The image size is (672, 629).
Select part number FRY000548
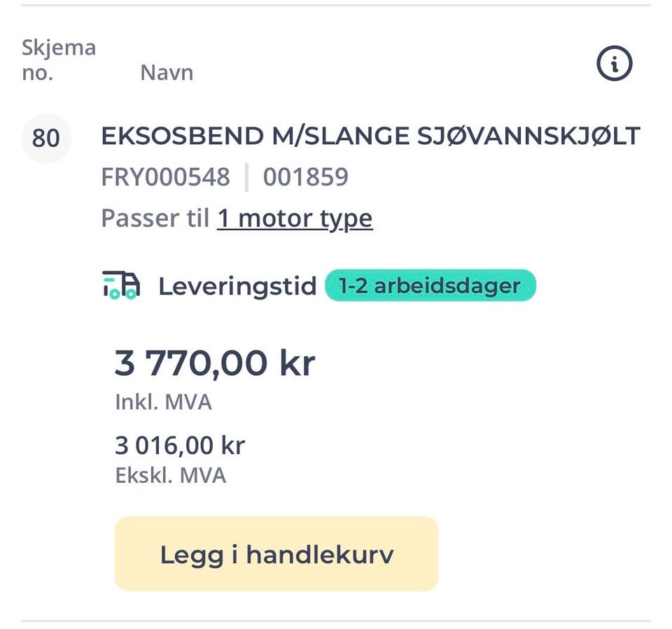click(165, 178)
